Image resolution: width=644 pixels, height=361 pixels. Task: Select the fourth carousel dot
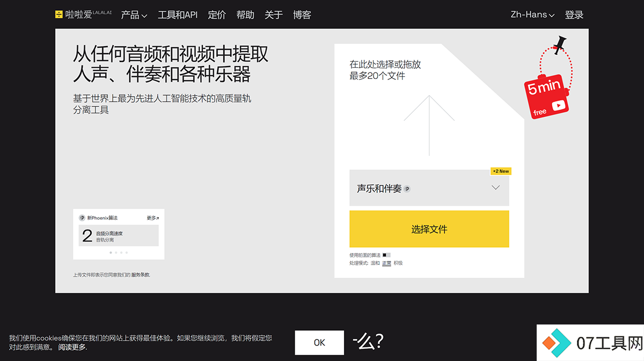(x=127, y=252)
